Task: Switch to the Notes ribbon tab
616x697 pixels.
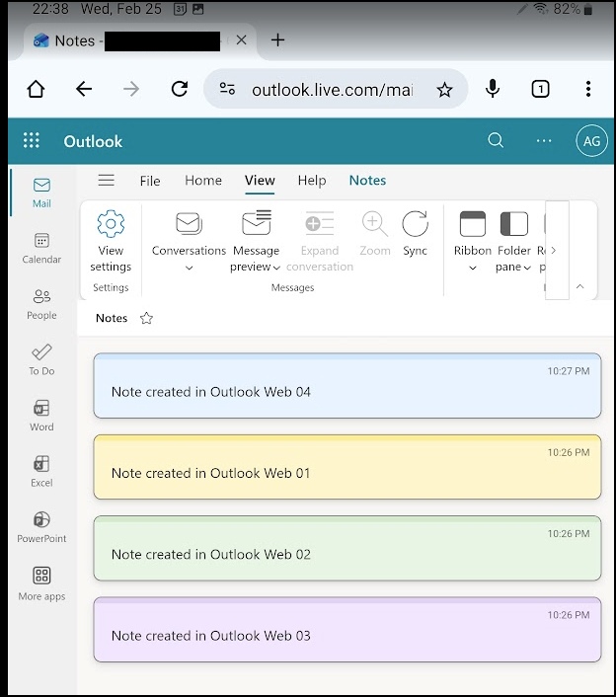Action: tap(367, 181)
